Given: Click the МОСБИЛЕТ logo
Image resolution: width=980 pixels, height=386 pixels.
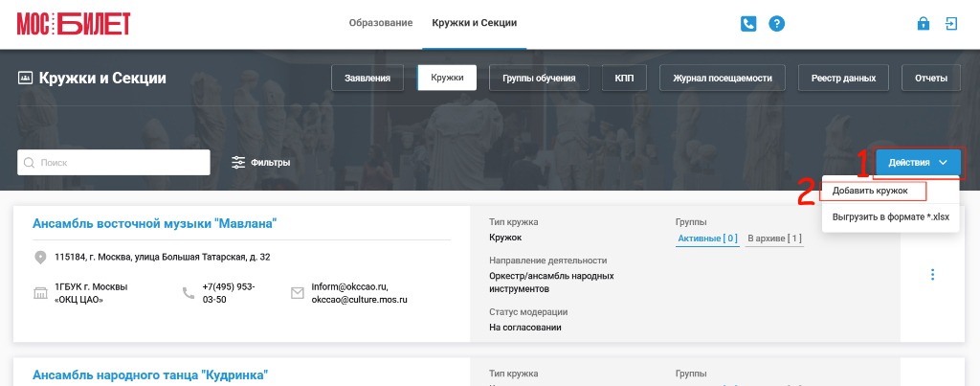Looking at the screenshot, I should (74, 24).
